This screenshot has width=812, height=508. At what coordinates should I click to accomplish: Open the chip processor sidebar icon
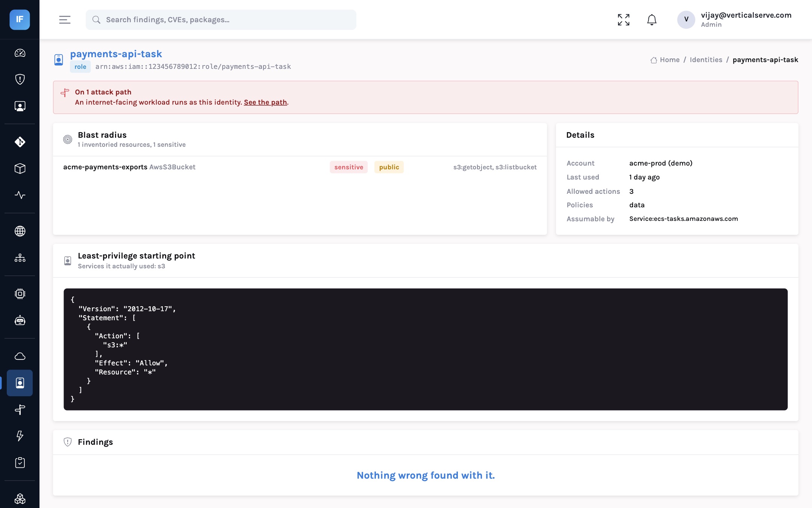(x=20, y=294)
